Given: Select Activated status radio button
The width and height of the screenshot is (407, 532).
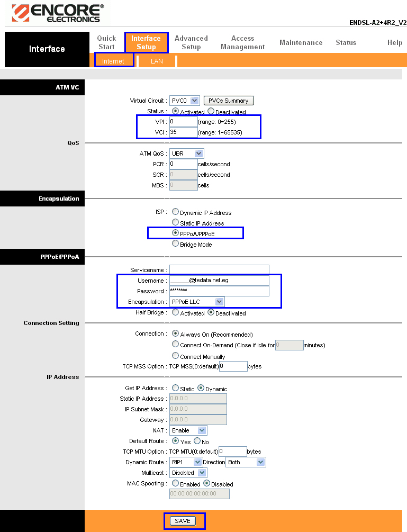Looking at the screenshot, I should pyautogui.click(x=175, y=111).
